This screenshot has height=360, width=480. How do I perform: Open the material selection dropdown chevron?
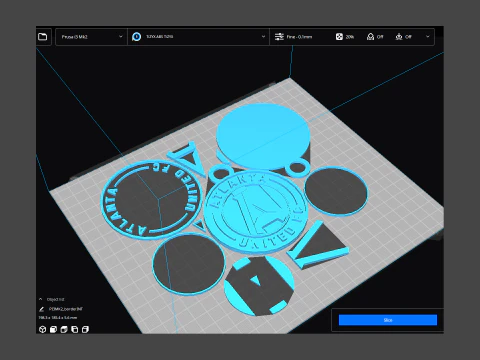(x=263, y=37)
